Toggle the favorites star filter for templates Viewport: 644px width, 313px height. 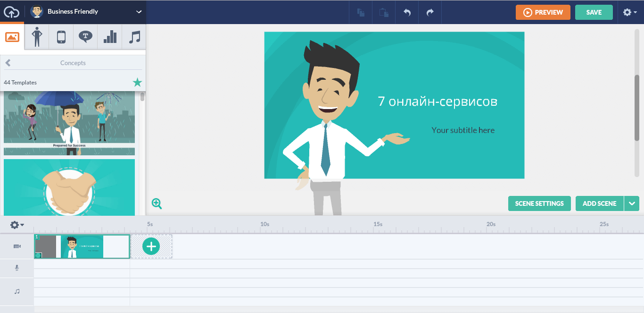137,83
